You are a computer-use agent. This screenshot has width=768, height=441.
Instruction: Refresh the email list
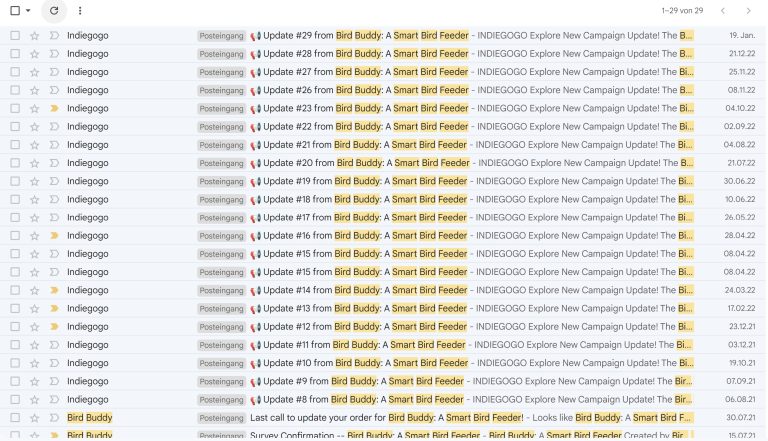tap(54, 10)
